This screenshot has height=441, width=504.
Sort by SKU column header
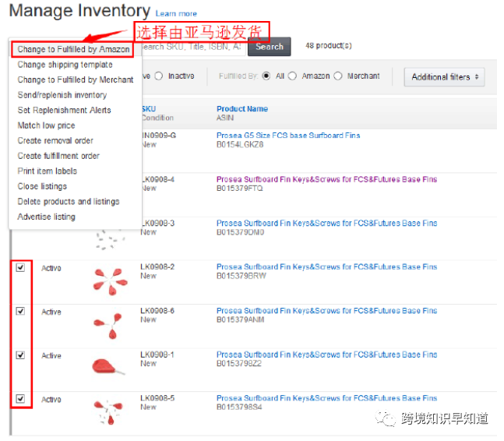149,109
